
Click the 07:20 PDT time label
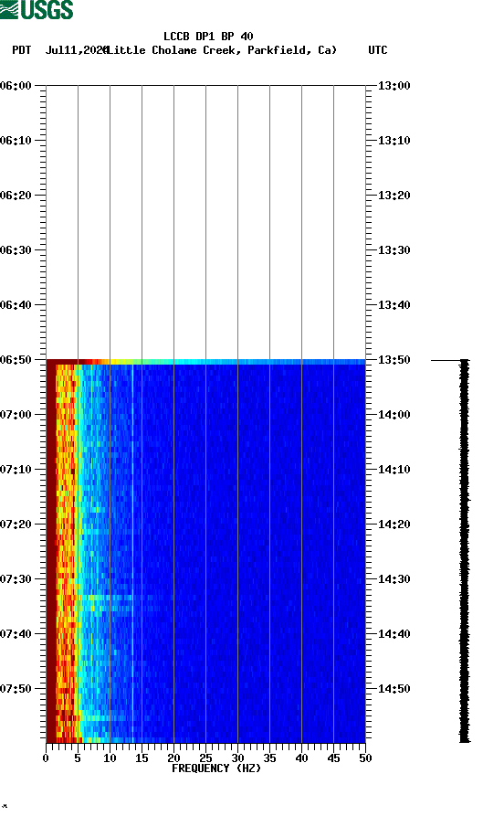(x=16, y=525)
